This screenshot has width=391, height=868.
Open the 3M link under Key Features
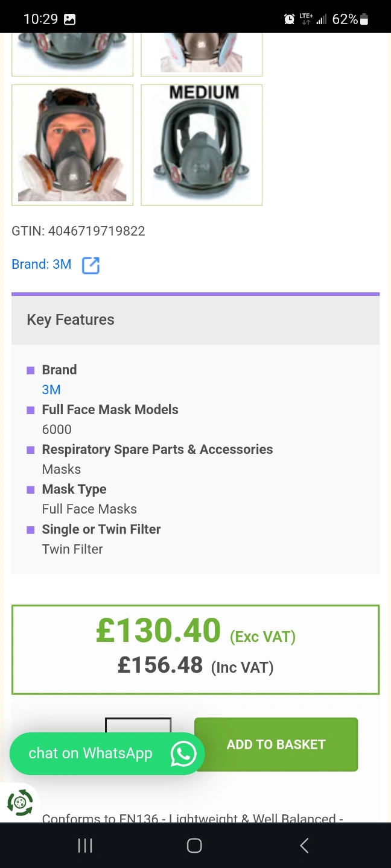[x=51, y=389]
